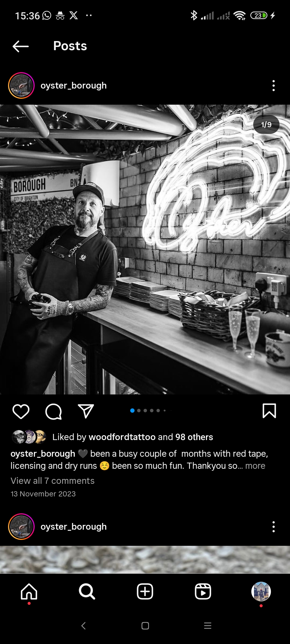Create new post with plus icon
The height and width of the screenshot is (644, 290).
[145, 591]
